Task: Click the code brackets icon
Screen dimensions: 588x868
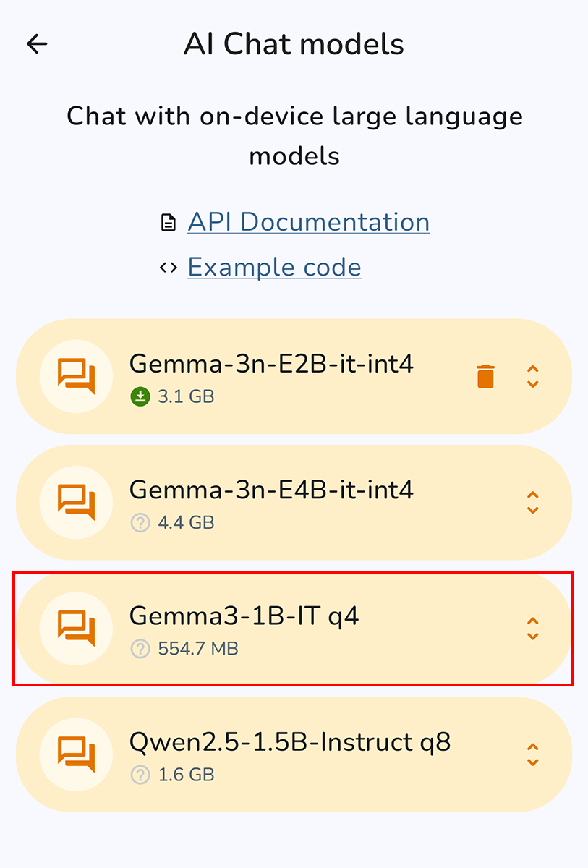Action: click(x=169, y=268)
